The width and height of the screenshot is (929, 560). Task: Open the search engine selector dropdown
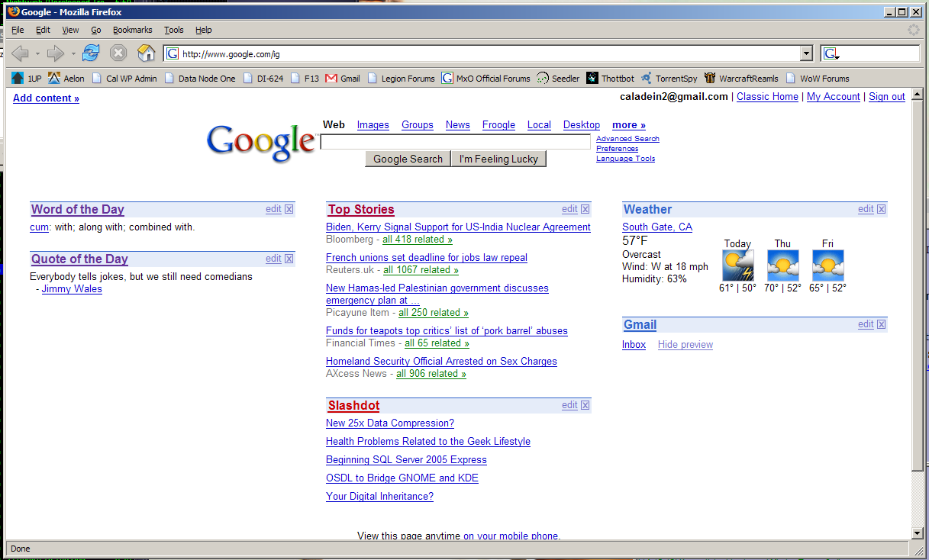coord(831,53)
